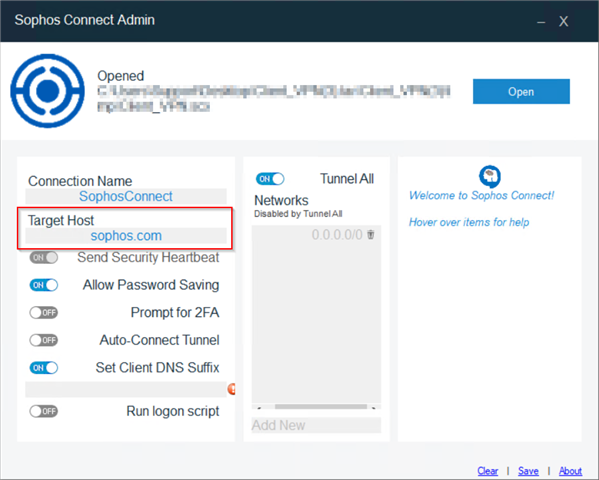Click the horizontal scrollbar's left arrow
Image resolution: width=599 pixels, height=480 pixels.
[x=259, y=407]
